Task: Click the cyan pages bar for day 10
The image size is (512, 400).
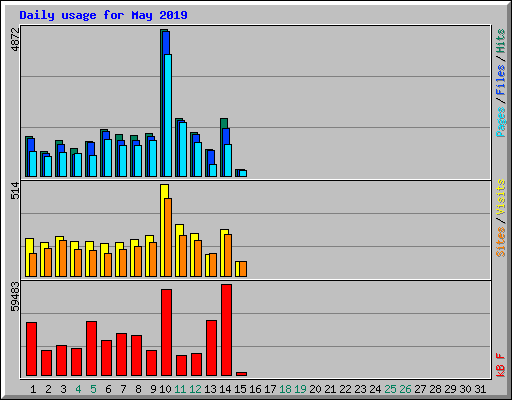Action: (168, 115)
